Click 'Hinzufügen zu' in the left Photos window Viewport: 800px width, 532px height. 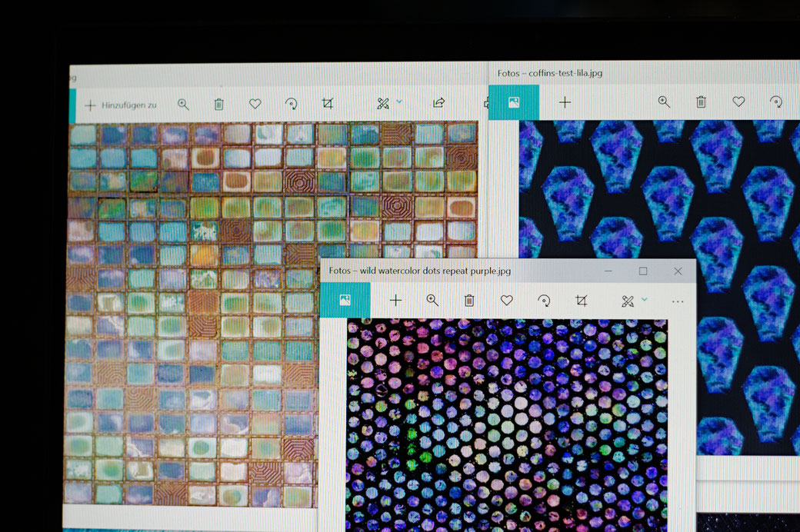point(122,105)
